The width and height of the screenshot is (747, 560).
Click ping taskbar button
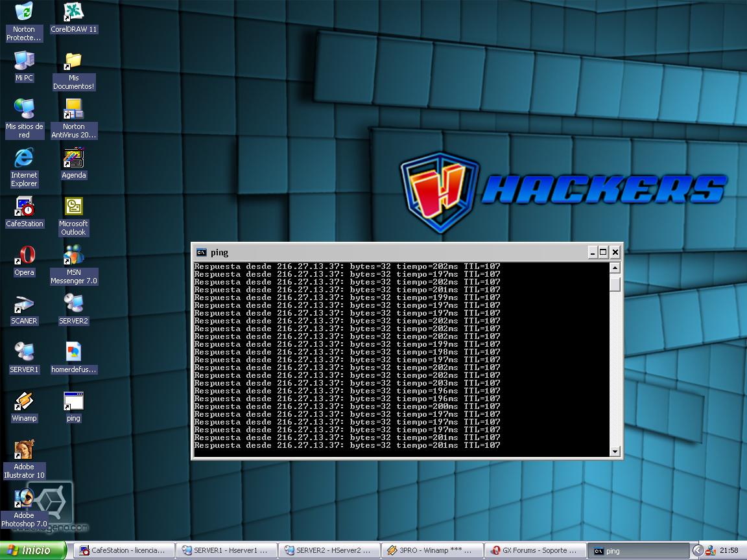[637, 551]
